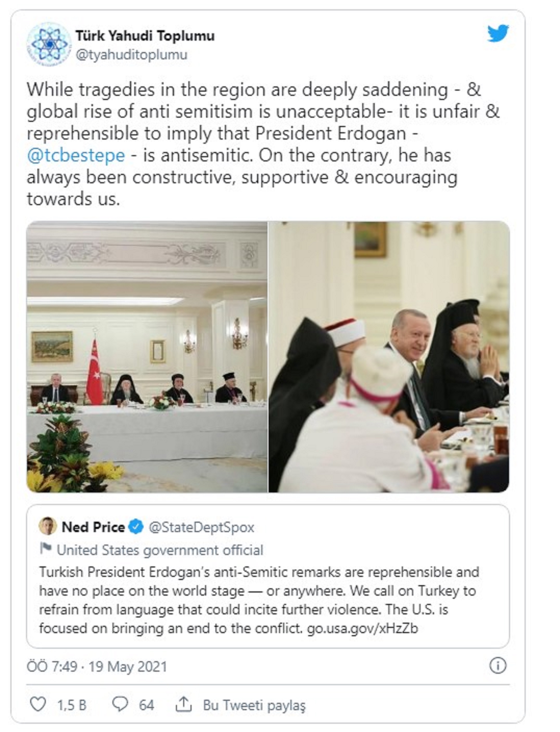Image resolution: width=560 pixels, height=732 pixels.
Task: Open the left meeting room photo
Action: click(147, 357)
